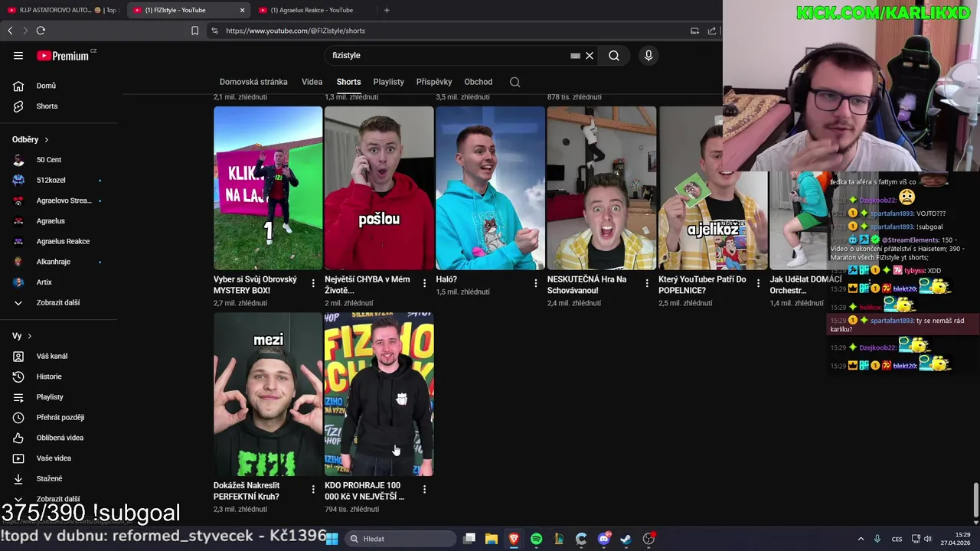Open Oblíbená videa in sidebar
Screen dimensions: 980x551
click(x=59, y=438)
